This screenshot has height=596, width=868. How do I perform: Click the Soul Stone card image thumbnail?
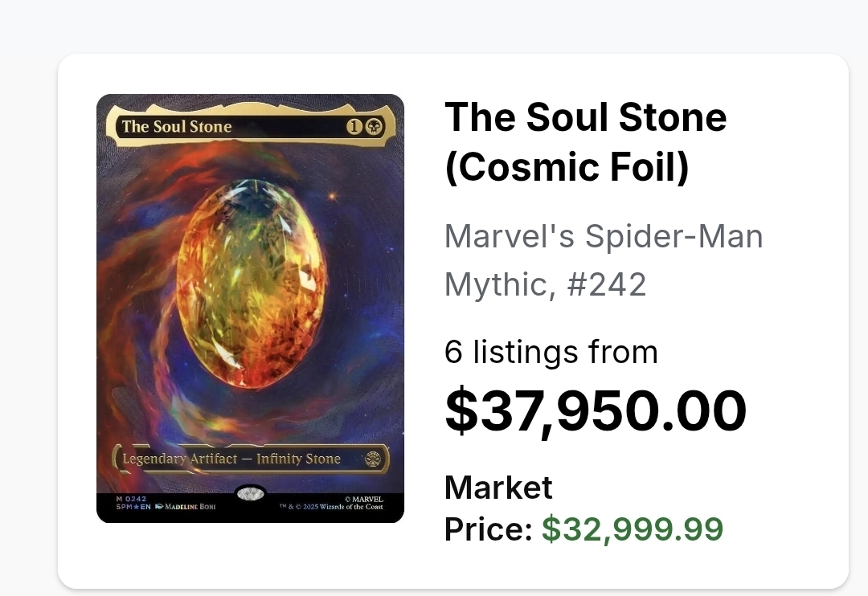pos(250,308)
